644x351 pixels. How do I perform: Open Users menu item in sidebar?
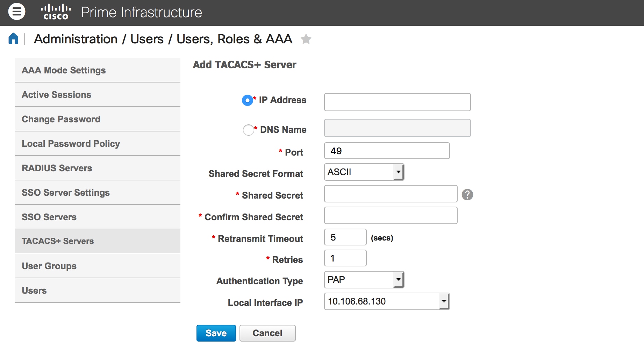coord(98,291)
